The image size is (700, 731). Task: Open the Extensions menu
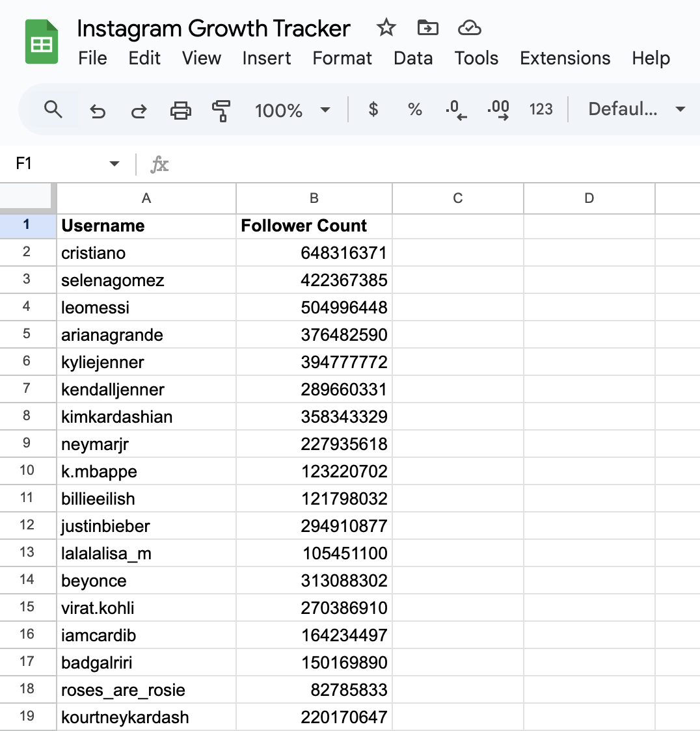pyautogui.click(x=565, y=58)
